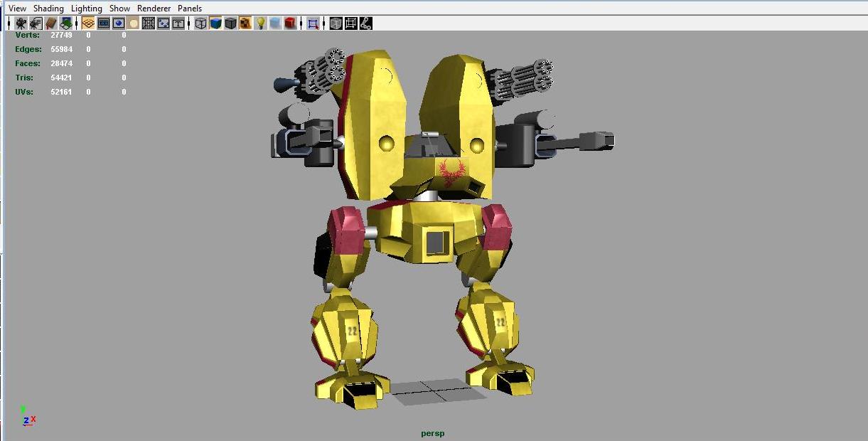Toggle the X-Ray cube icon
Viewport: 868px width, 441px height.
(336, 23)
